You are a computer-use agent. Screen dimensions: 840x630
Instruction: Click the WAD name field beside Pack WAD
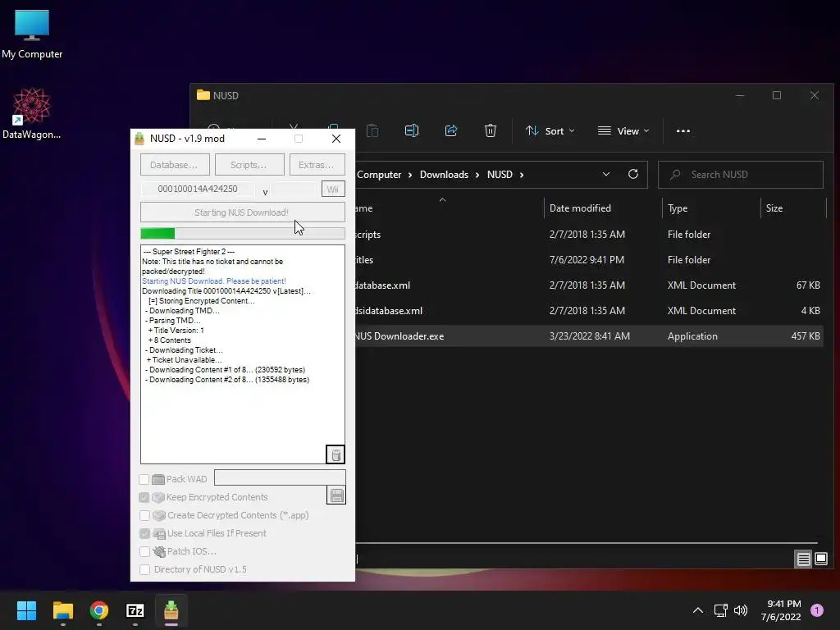pyautogui.click(x=280, y=477)
